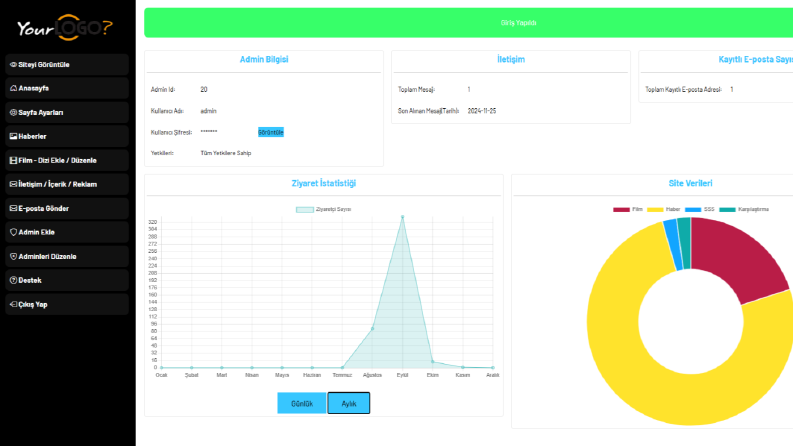Click 'Tüm Yetkilere Sahip' text
This screenshot has width=793, height=446.
coord(226,153)
